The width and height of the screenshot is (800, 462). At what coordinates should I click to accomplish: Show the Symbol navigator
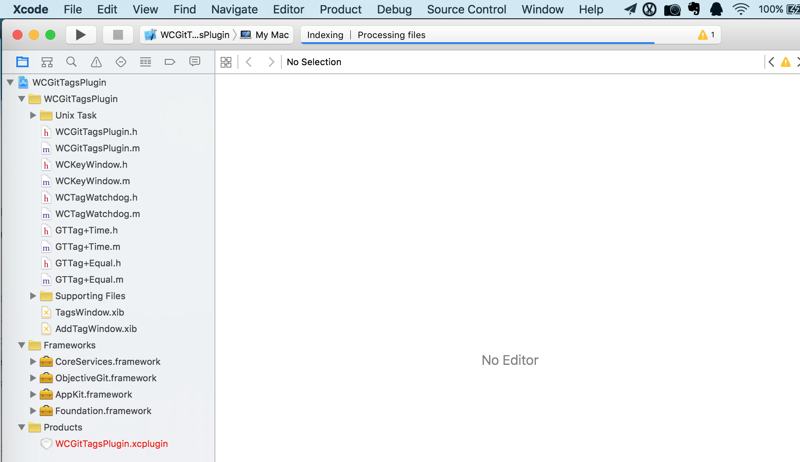point(47,62)
